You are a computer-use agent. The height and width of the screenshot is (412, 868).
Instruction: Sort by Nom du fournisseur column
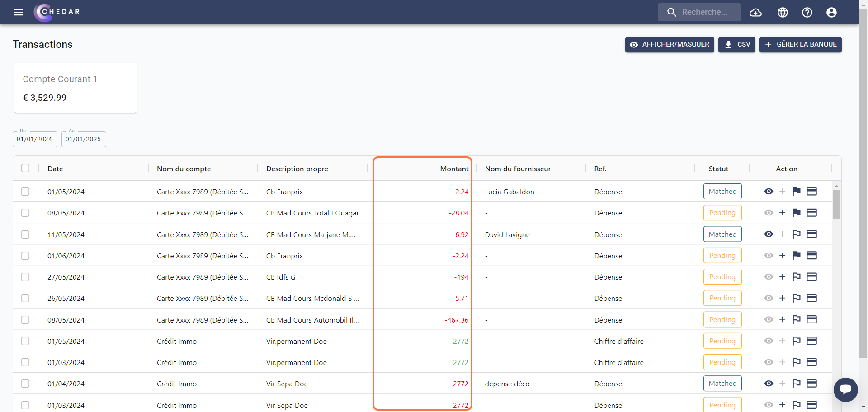coord(518,169)
